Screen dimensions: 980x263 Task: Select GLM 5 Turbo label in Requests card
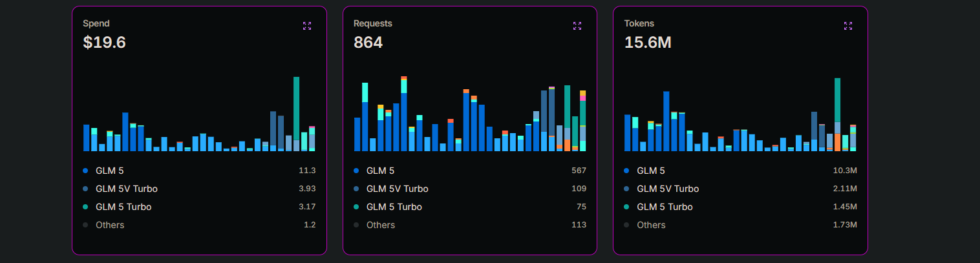tap(394, 207)
